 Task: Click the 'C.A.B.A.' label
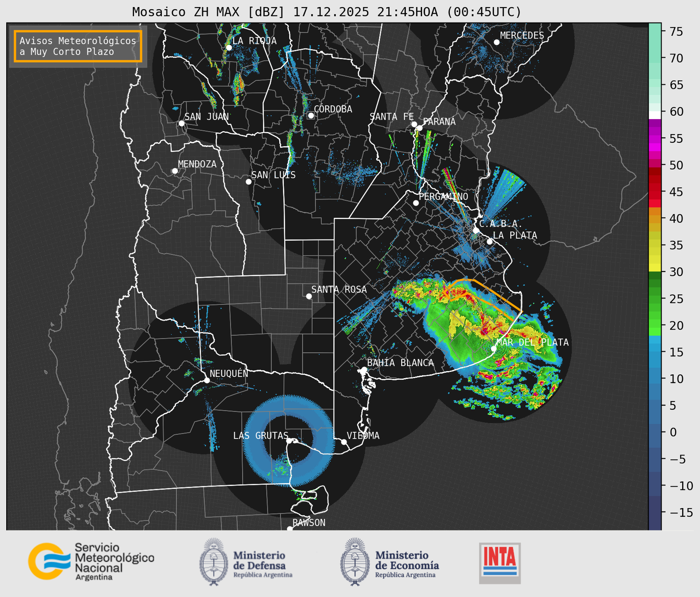(501, 224)
